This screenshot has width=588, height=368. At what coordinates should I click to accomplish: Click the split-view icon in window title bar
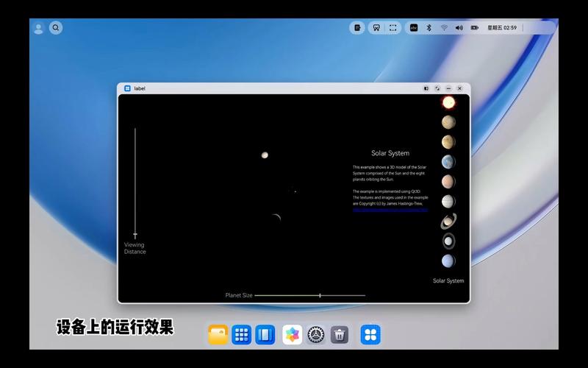[426, 88]
